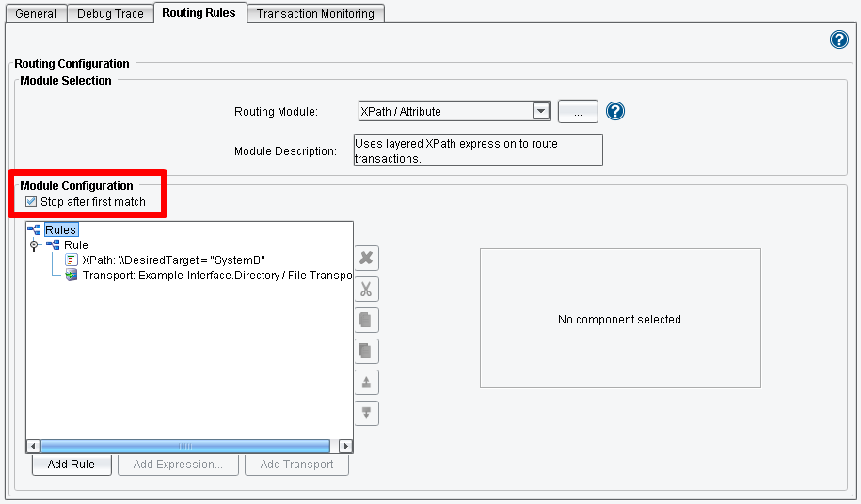Click the delete (X) icon beside rules tree
This screenshot has width=861, height=504.
[366, 259]
